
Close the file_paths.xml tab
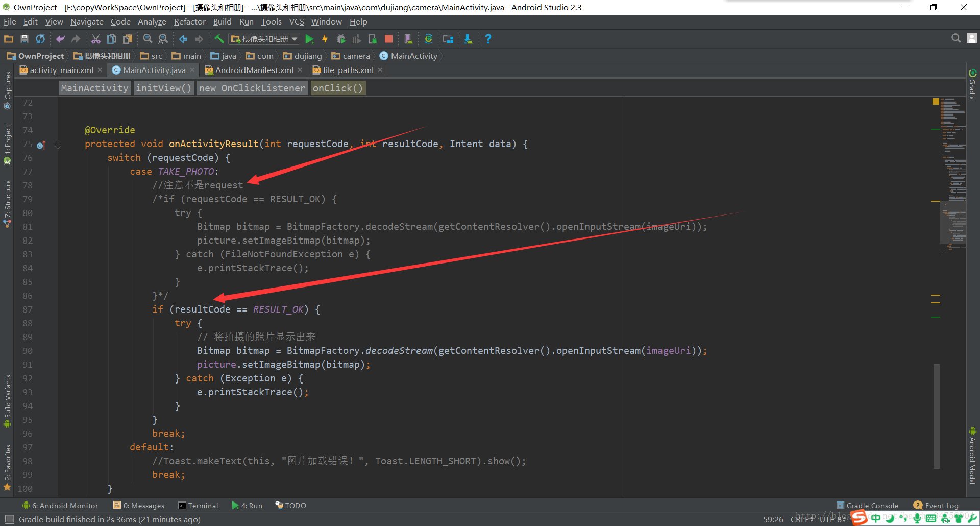point(380,70)
